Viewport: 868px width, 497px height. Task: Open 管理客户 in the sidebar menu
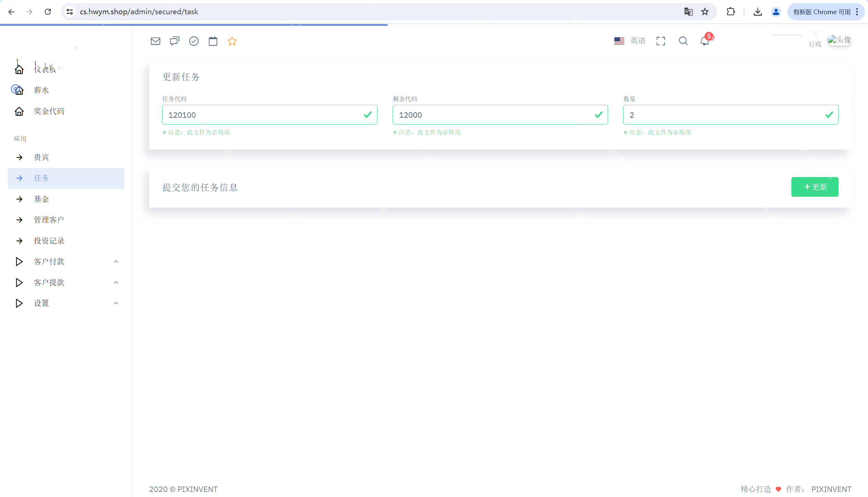click(x=49, y=220)
